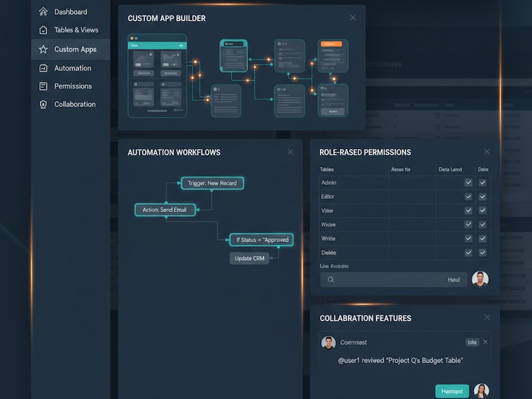Click the permissions search input field

tap(394, 279)
